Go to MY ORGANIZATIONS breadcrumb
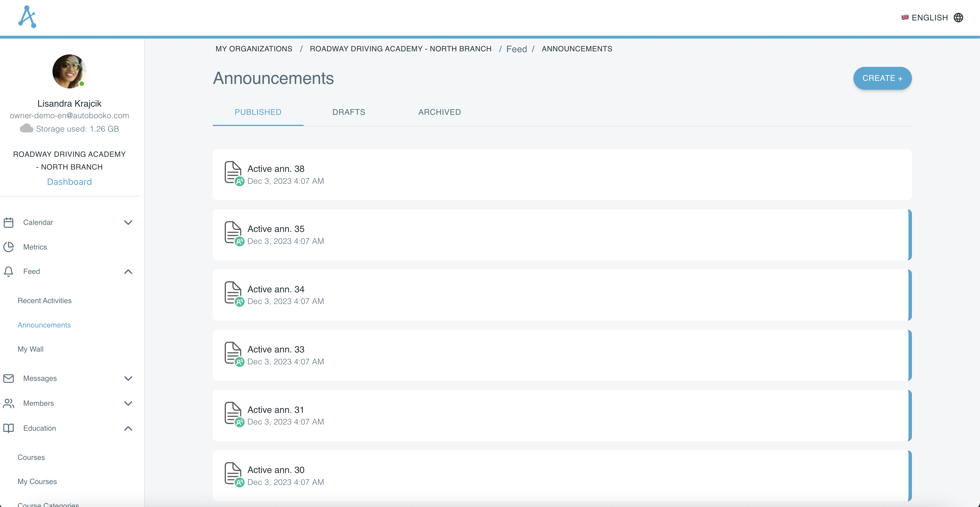The image size is (980, 507). pyautogui.click(x=254, y=49)
